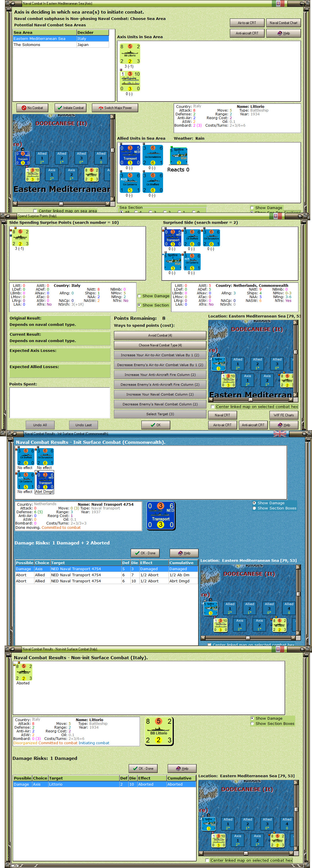The height and width of the screenshot is (868, 312).
Task: Click Initiate Combat button
Action: (71, 108)
